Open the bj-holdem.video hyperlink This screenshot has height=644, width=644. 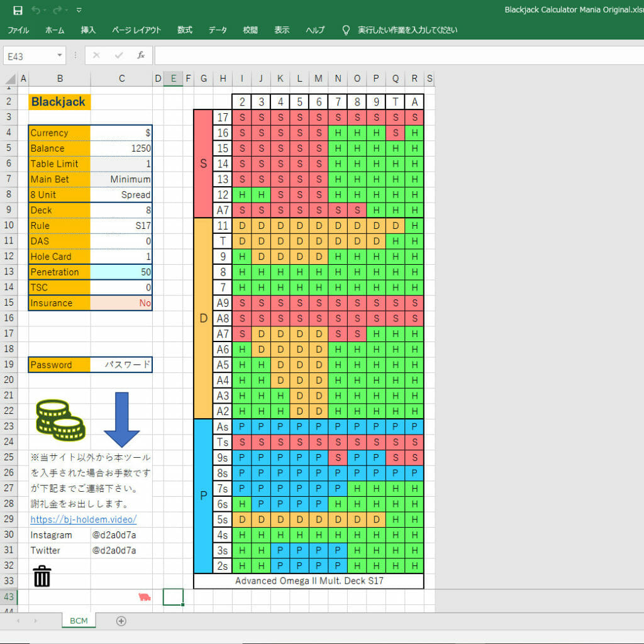click(82, 519)
